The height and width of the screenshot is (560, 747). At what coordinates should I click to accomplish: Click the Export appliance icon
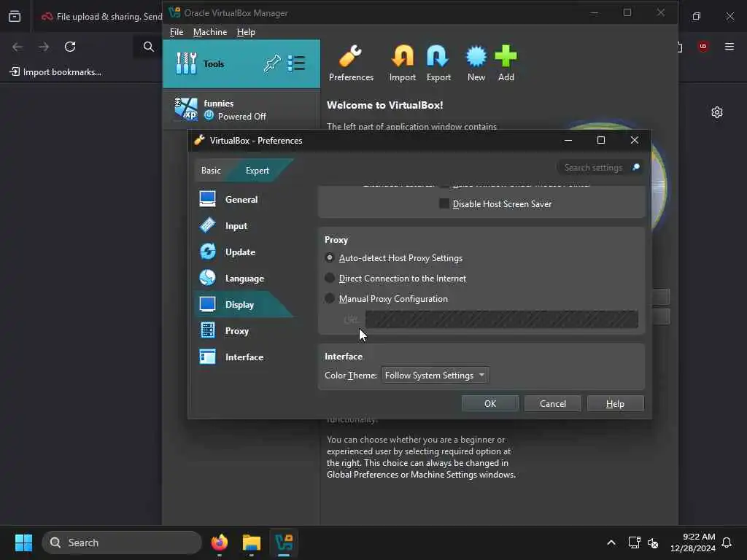click(x=438, y=63)
